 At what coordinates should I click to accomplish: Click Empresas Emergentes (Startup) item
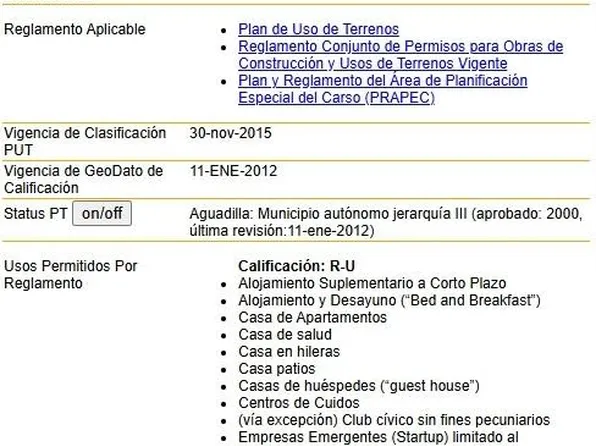tap(378, 437)
